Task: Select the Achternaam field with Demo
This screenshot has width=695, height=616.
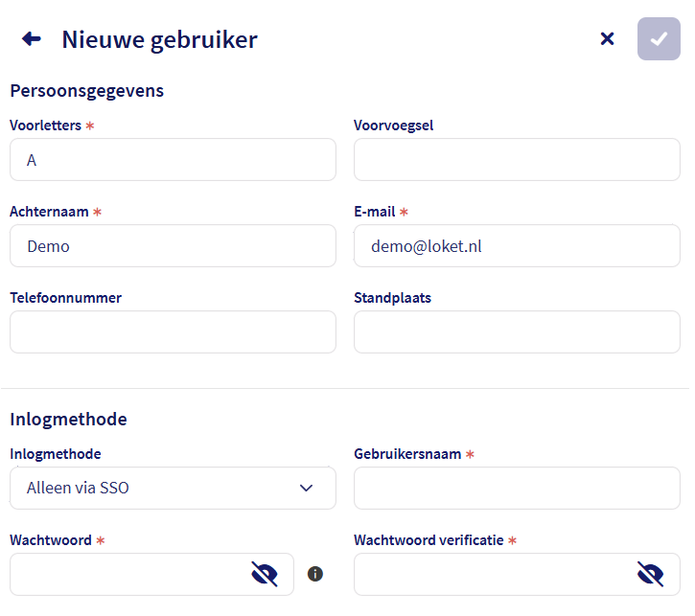Action: 173,246
